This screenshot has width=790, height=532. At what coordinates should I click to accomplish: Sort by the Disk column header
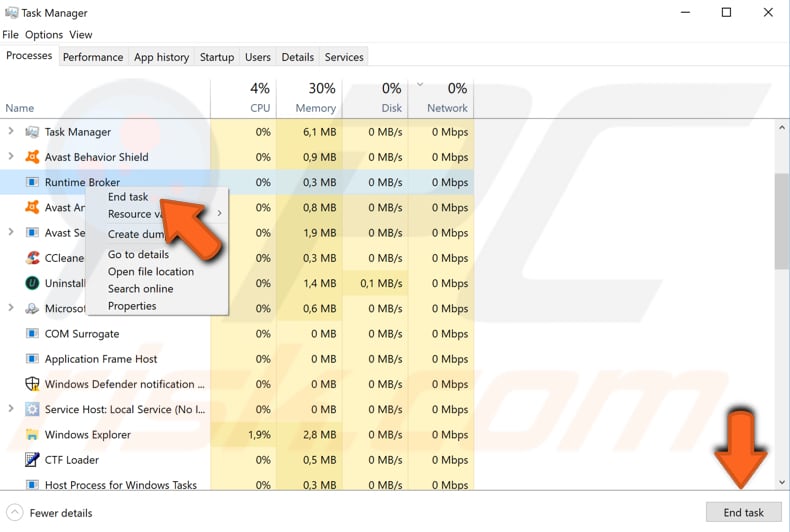coord(375,98)
